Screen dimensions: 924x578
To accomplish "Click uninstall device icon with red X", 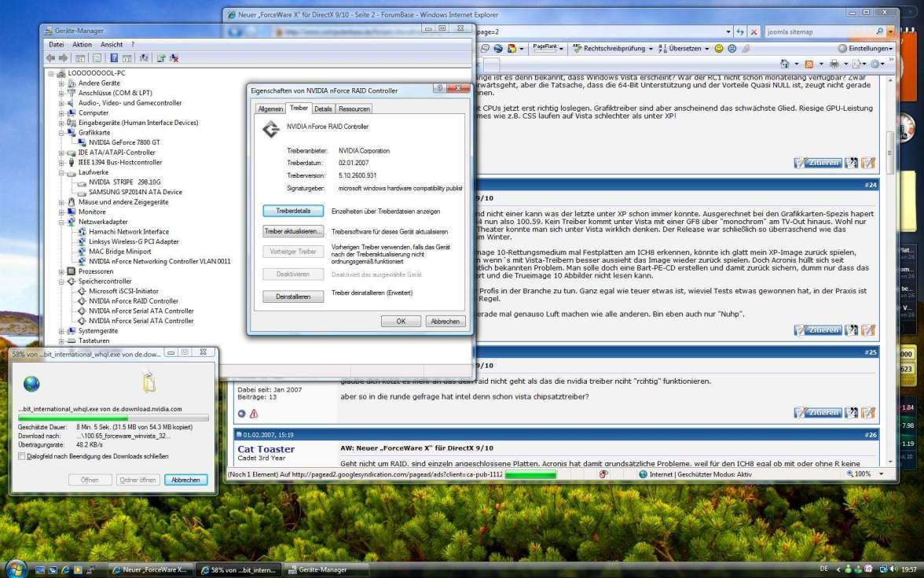I will coord(174,58).
